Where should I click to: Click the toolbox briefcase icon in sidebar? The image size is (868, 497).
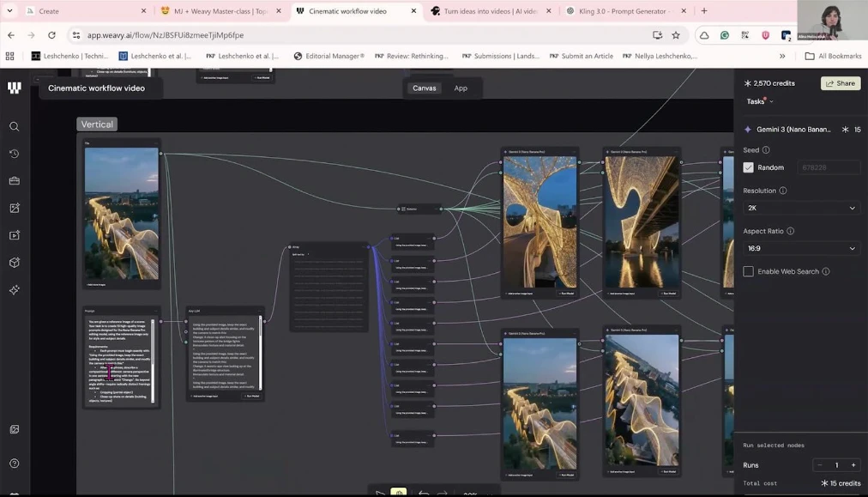pyautogui.click(x=15, y=181)
